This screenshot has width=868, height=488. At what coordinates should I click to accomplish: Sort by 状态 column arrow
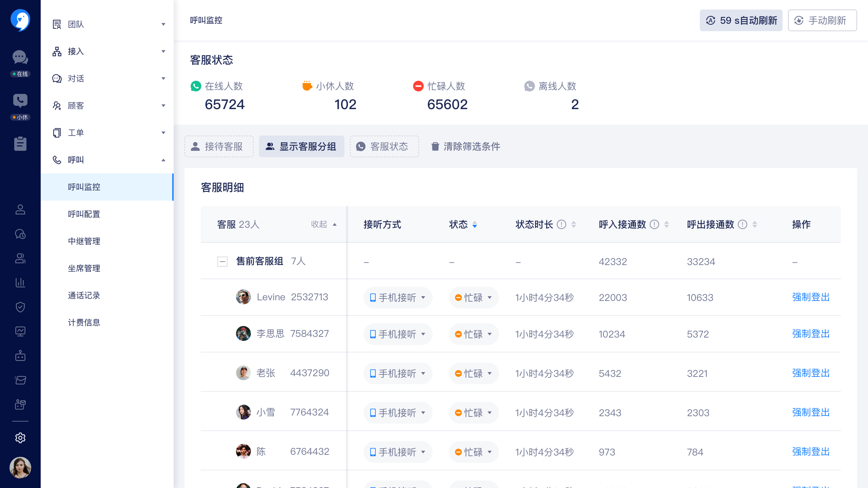click(x=475, y=224)
